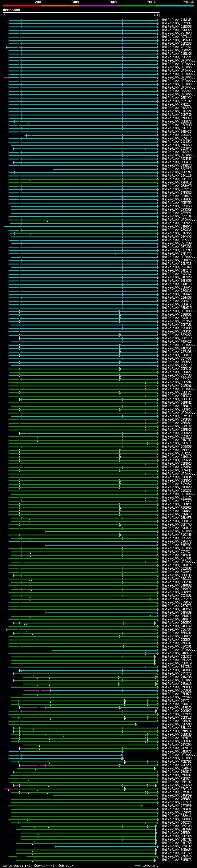Click hit label UniRef100_C9E2R1
This screenshot has width=197, height=868.
tap(176, 57)
